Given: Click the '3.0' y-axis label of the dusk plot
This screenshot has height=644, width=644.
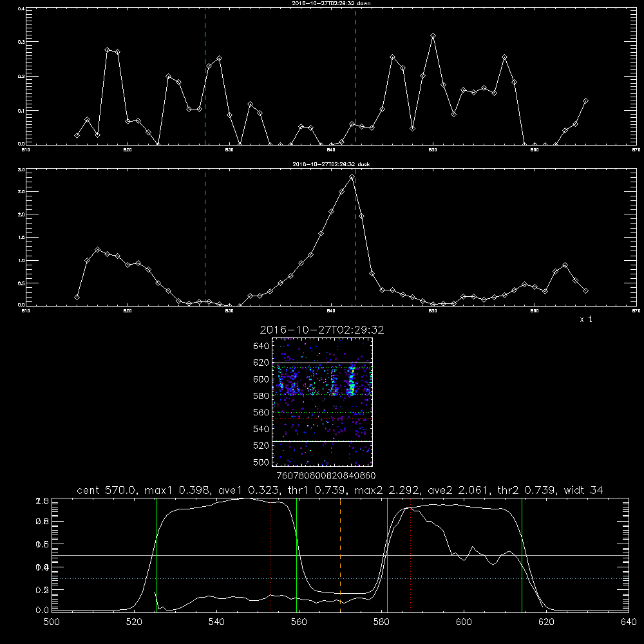Looking at the screenshot, I should coord(22,169).
